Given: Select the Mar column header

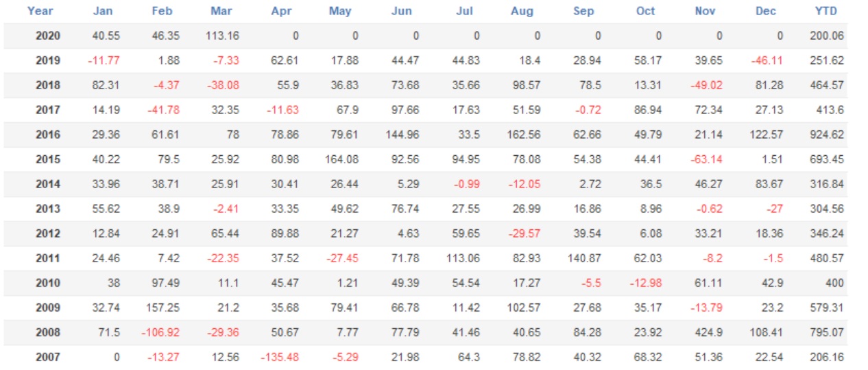Looking at the screenshot, I should tap(221, 11).
